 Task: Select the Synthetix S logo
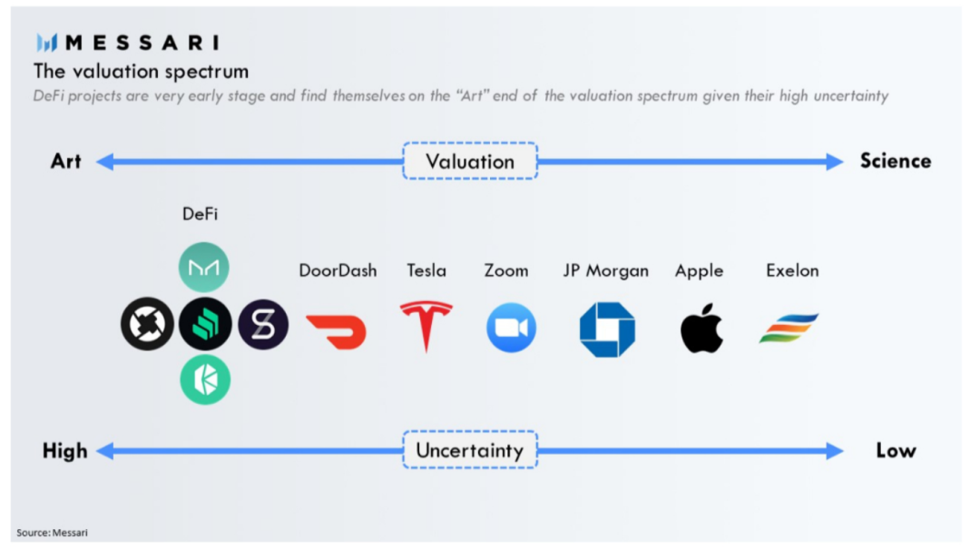(263, 324)
